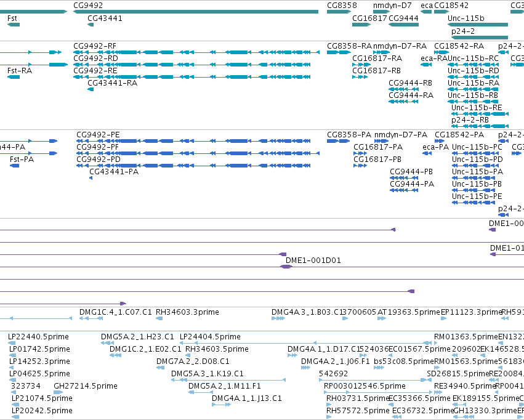Click the DMG1C.4_1.C07.C1 EST label
Viewport: 524px width, 420px height.
(116, 312)
